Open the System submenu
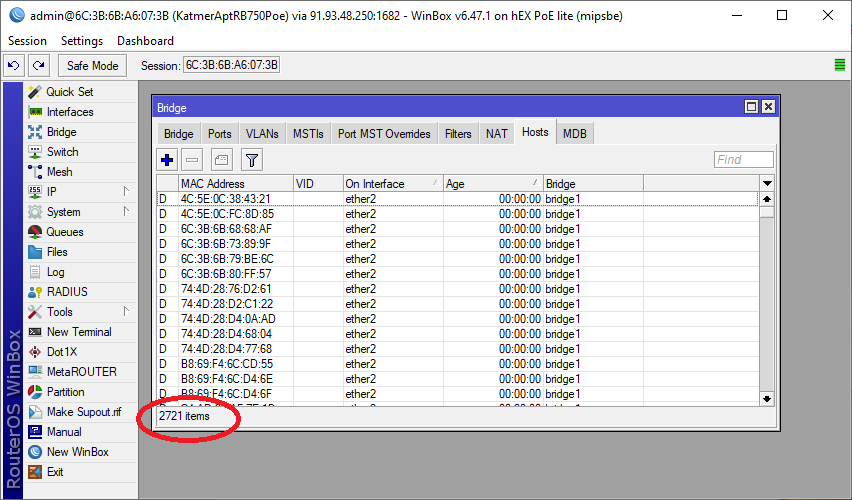The image size is (852, 500). [80, 212]
